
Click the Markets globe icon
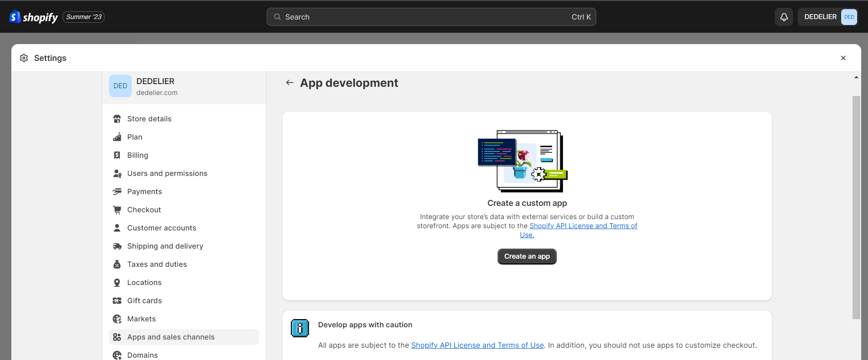tap(117, 319)
